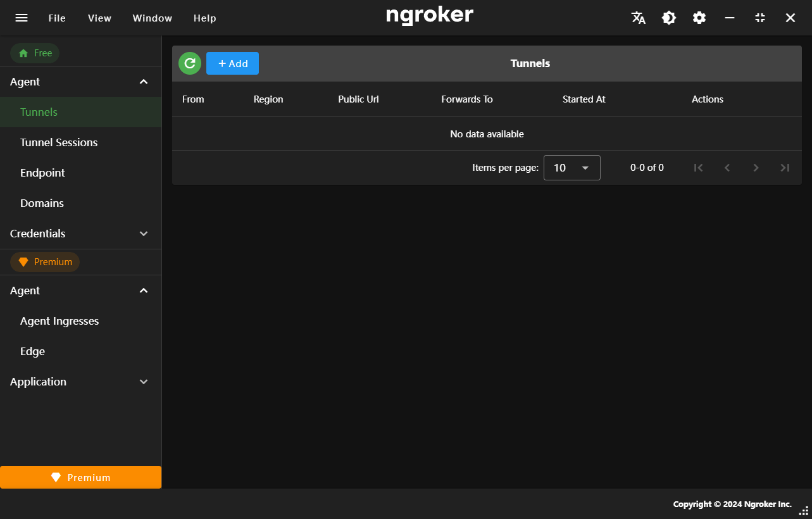Open the Window menu
This screenshot has width=812, height=519.
click(152, 18)
